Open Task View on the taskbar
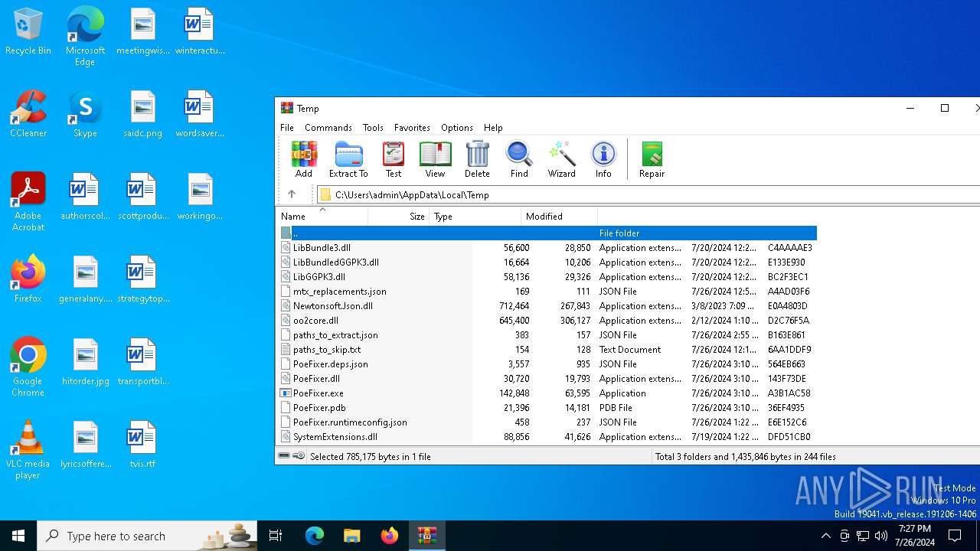980x551 pixels. (276, 536)
